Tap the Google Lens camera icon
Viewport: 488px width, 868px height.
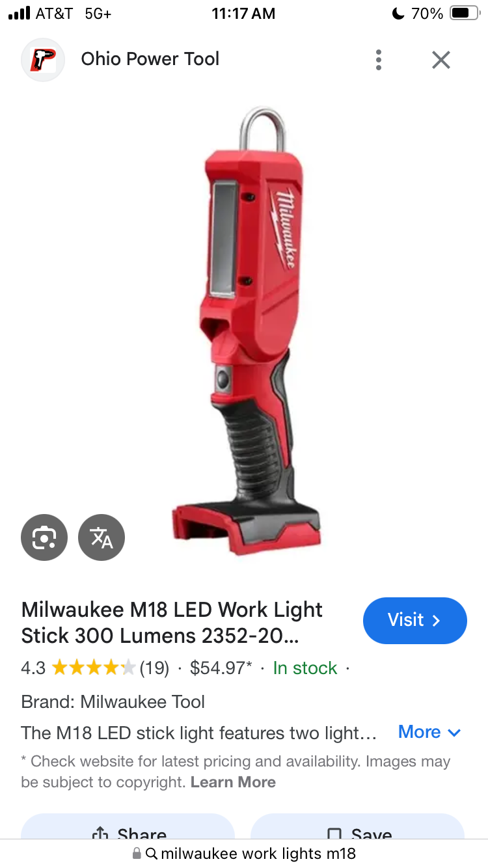coord(44,537)
